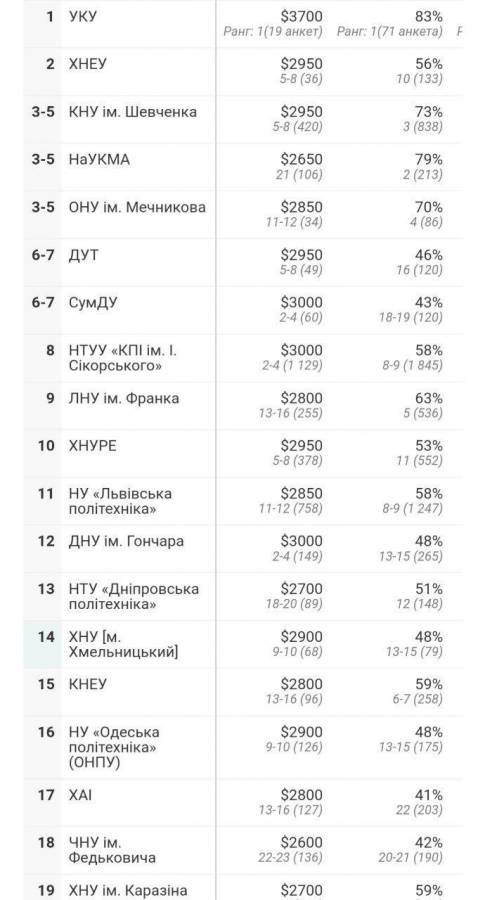
Task: Select the КНЕУ university name
Action: (x=87, y=685)
